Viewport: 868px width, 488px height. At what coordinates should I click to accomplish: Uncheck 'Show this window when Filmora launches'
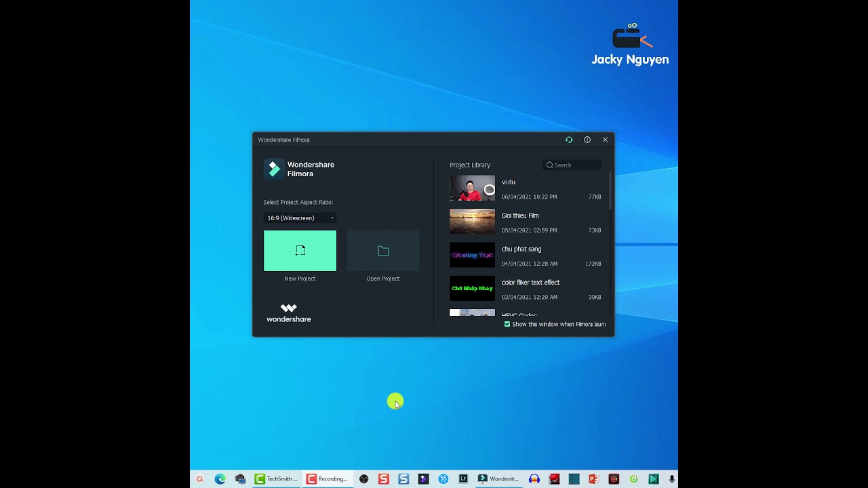[507, 324]
